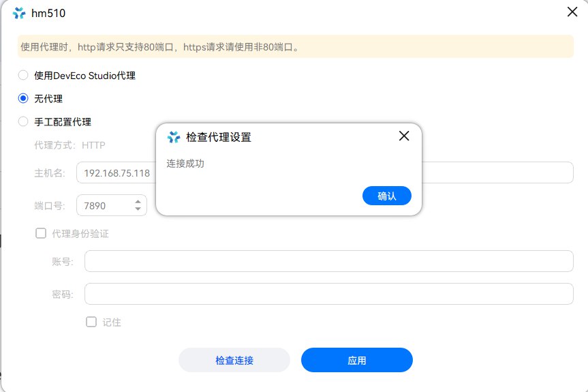
Task: Increase port number with up arrow
Action: click(138, 201)
